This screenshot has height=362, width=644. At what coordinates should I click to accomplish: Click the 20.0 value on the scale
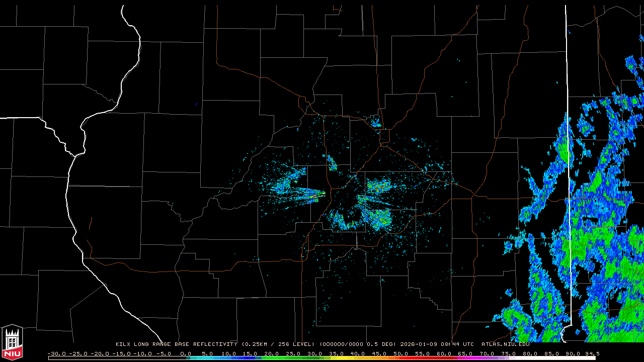point(272,353)
